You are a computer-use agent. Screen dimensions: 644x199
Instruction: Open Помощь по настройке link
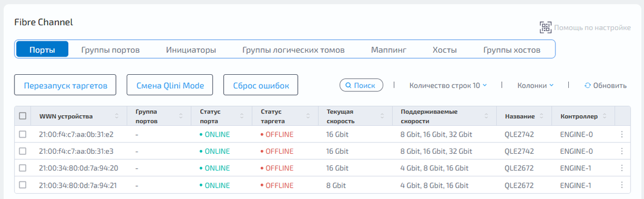(x=592, y=27)
